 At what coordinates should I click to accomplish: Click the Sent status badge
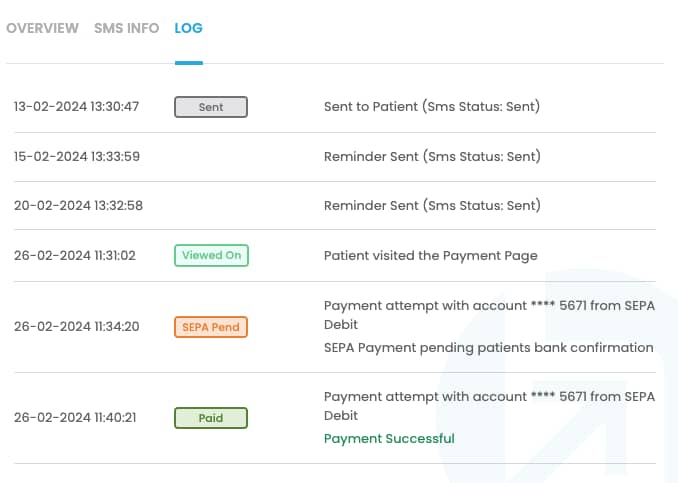tap(211, 107)
